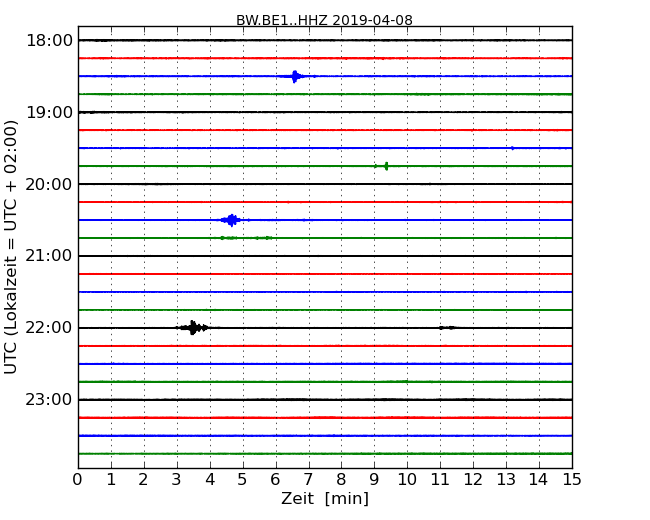Viewport: 650px width, 520px height.
Task: Click the 2 tick label on the minute axis
Action: 143,480
